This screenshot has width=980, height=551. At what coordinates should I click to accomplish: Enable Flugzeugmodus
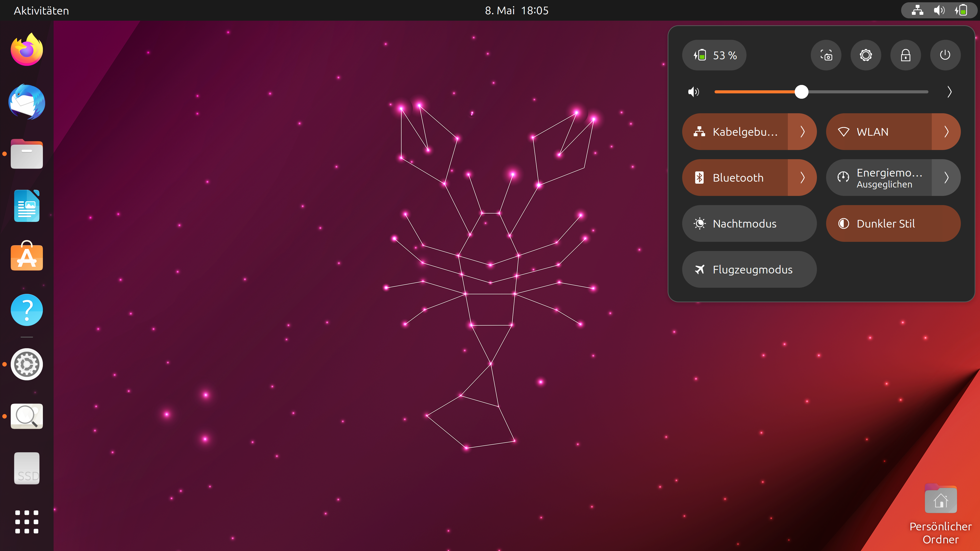tap(749, 269)
